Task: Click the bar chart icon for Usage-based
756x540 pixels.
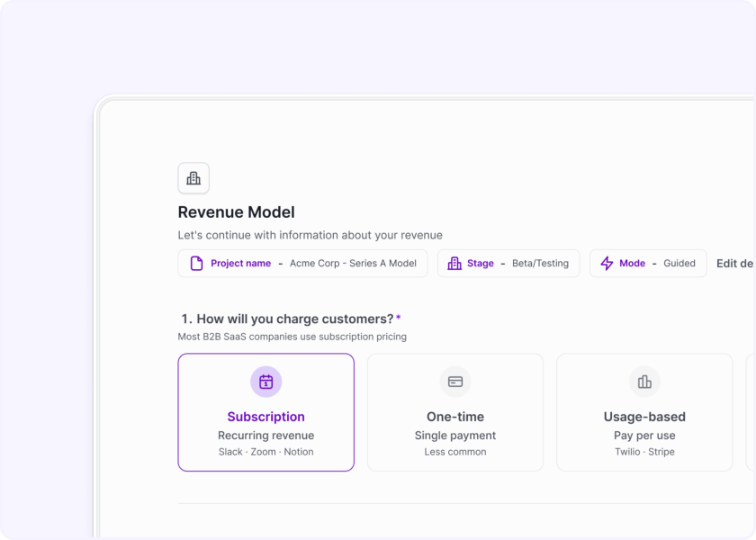Action: click(644, 382)
